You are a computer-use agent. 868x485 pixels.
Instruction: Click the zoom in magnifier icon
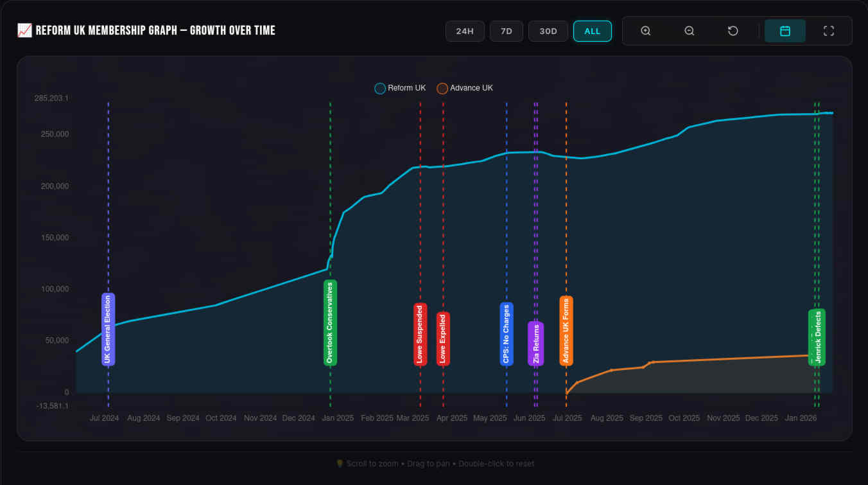tap(646, 31)
